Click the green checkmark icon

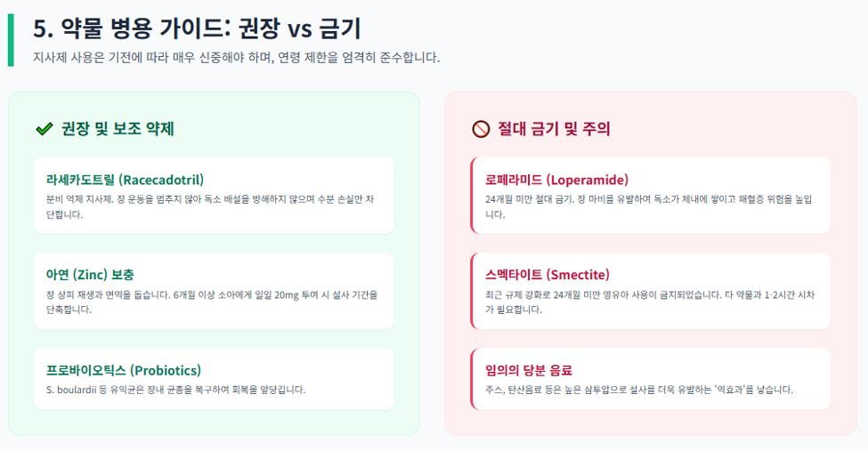point(45,129)
